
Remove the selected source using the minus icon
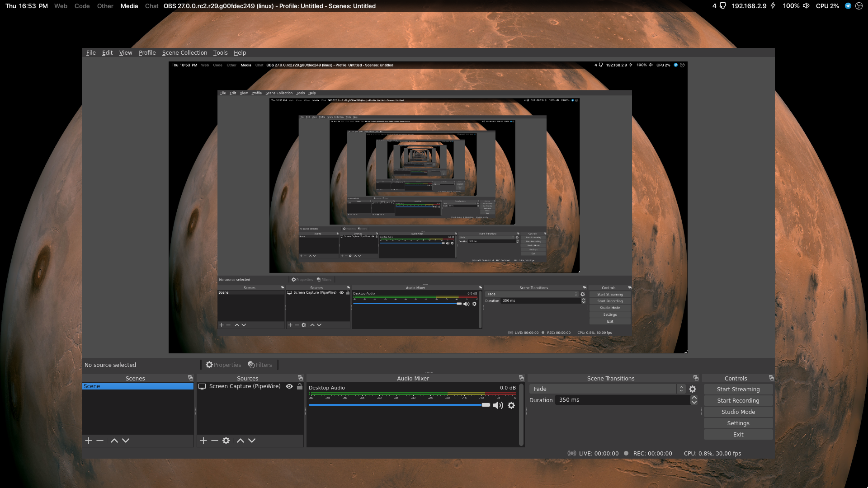(x=215, y=441)
